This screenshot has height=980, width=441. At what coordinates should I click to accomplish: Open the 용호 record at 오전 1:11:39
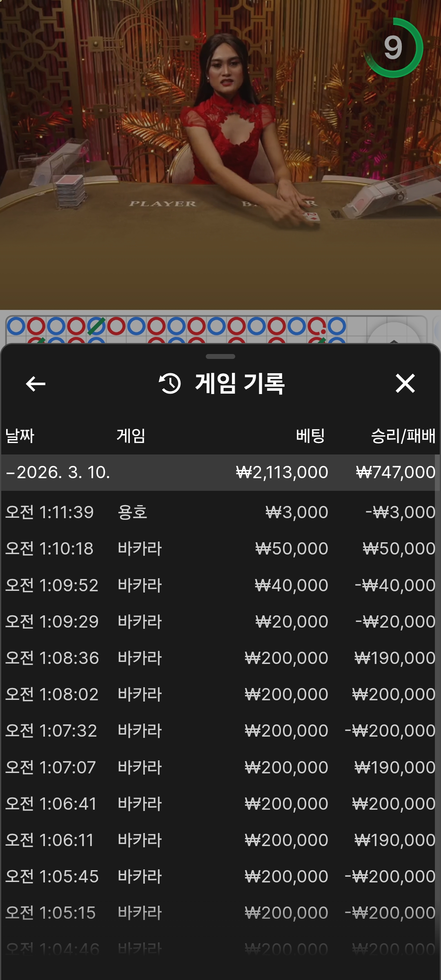220,512
